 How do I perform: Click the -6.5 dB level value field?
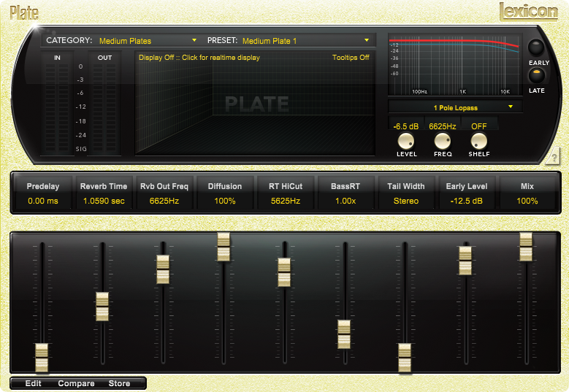(406, 126)
